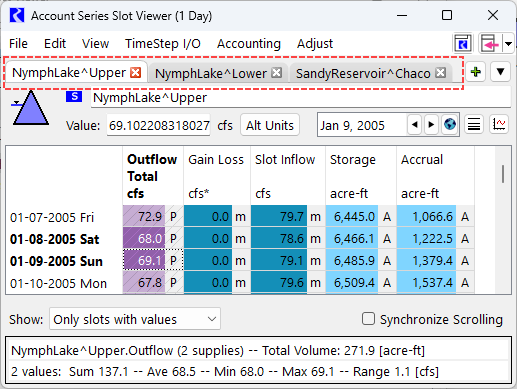Click the horizontal lines list icon
The image size is (517, 389).
click(x=474, y=125)
